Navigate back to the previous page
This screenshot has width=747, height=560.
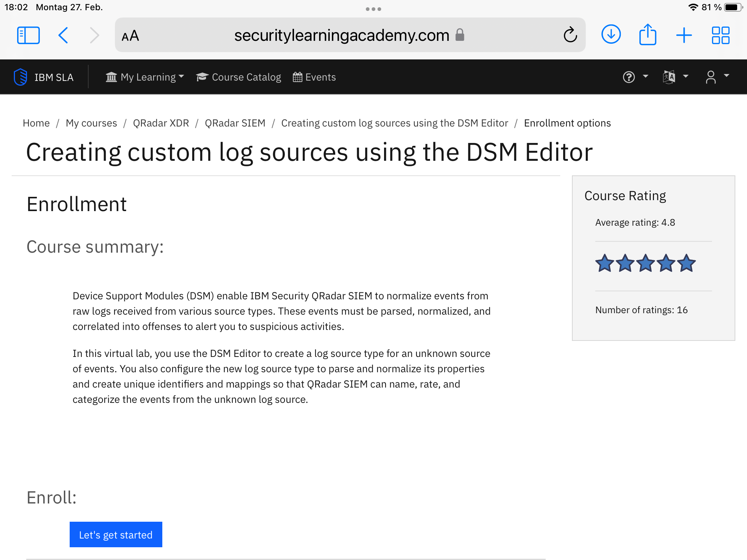[63, 35]
